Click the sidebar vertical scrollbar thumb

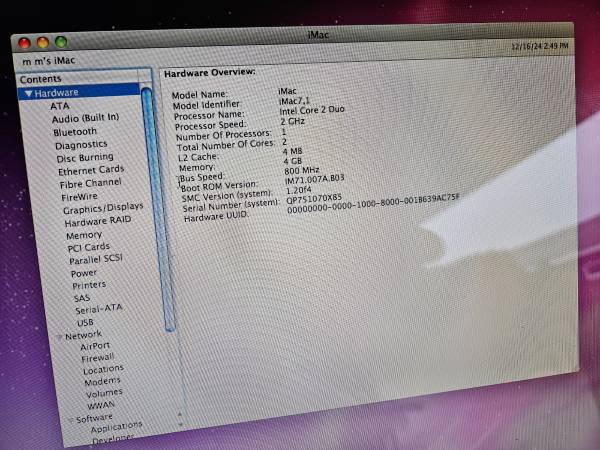[158, 209]
